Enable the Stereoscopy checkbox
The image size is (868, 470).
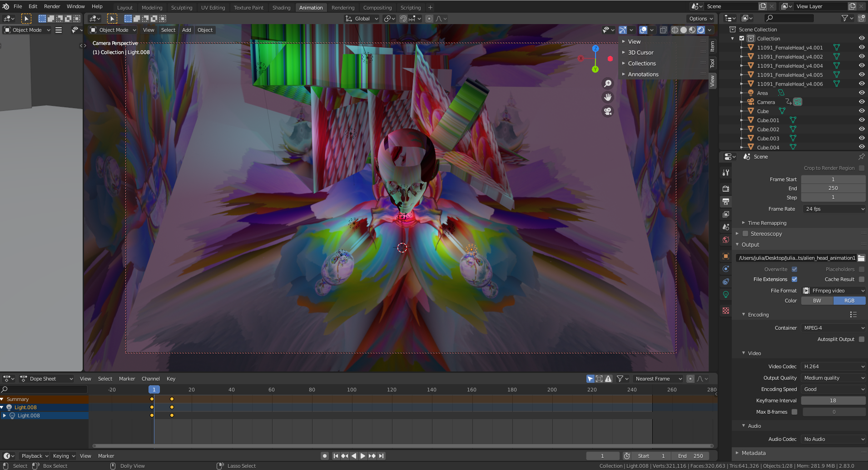(745, 233)
